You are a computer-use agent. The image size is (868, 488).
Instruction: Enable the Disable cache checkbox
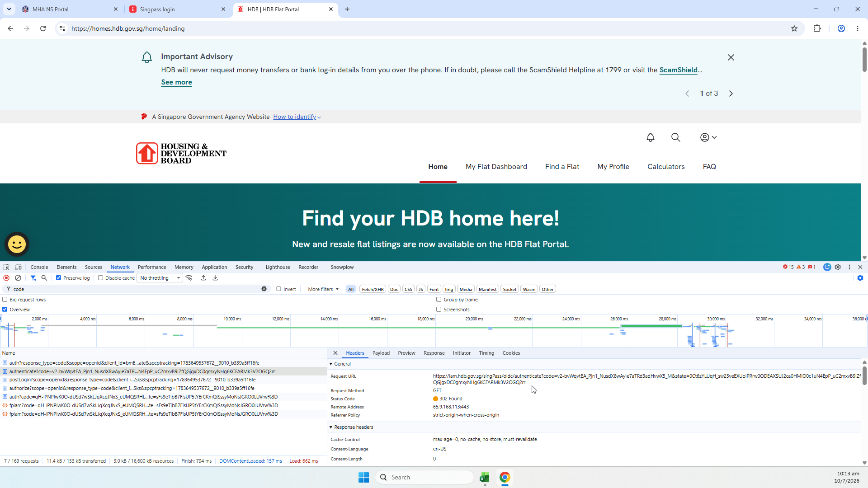(100, 278)
